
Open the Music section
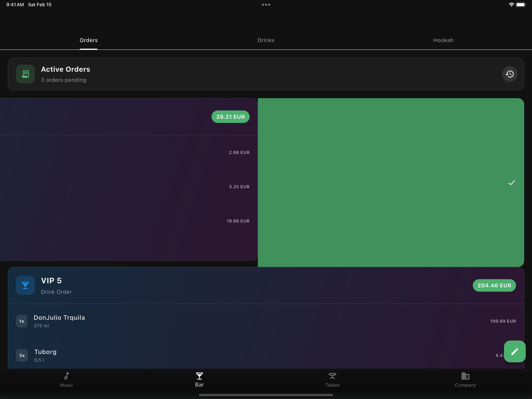tap(66, 380)
